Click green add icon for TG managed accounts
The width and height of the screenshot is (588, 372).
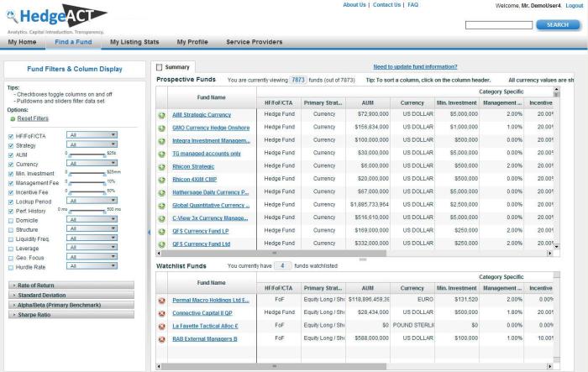(x=161, y=155)
